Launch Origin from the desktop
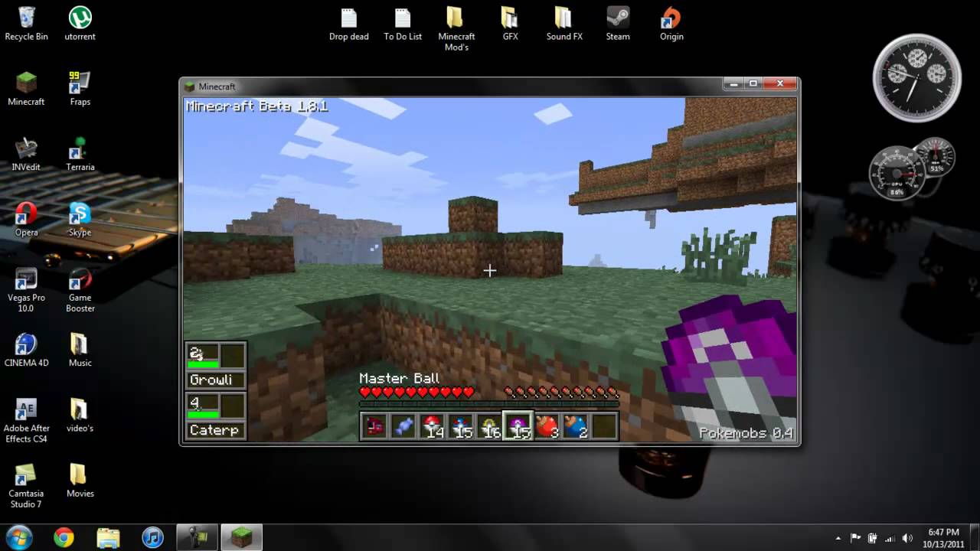This screenshot has width=980, height=551. click(x=671, y=23)
